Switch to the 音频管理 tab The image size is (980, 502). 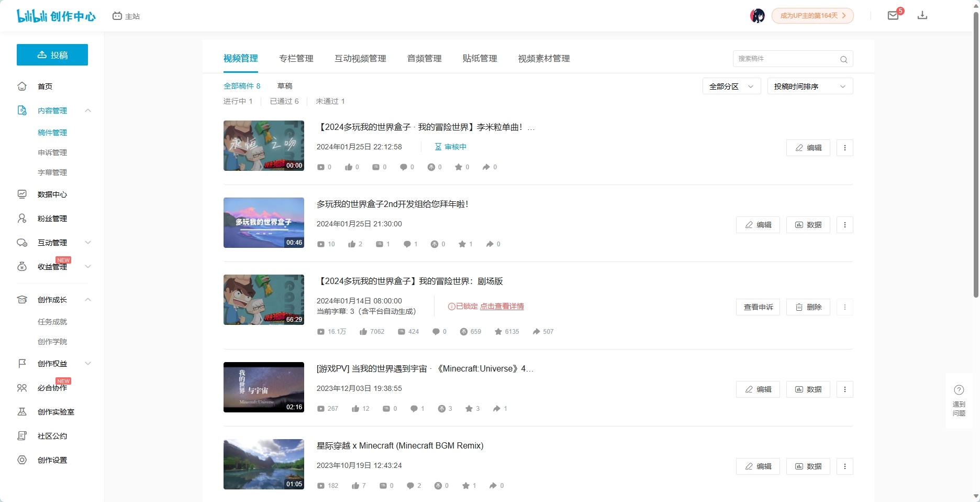[x=425, y=59]
